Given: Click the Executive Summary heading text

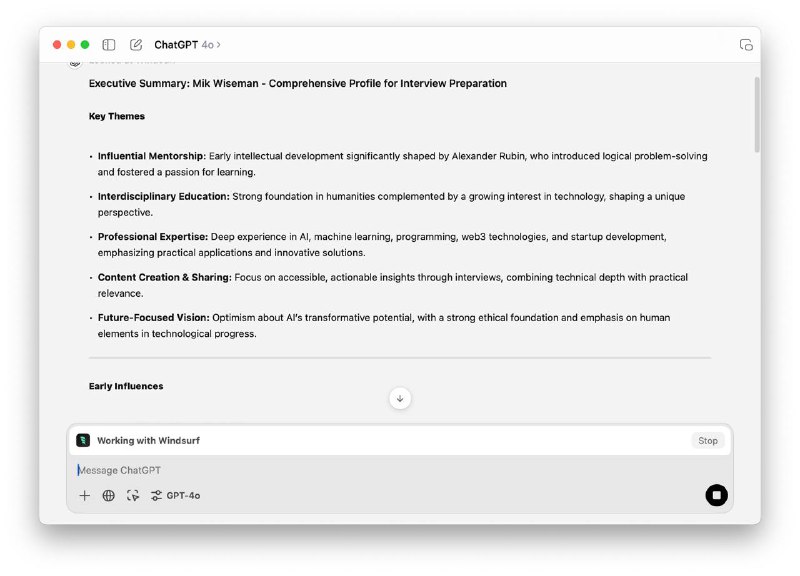Looking at the screenshot, I should (297, 83).
